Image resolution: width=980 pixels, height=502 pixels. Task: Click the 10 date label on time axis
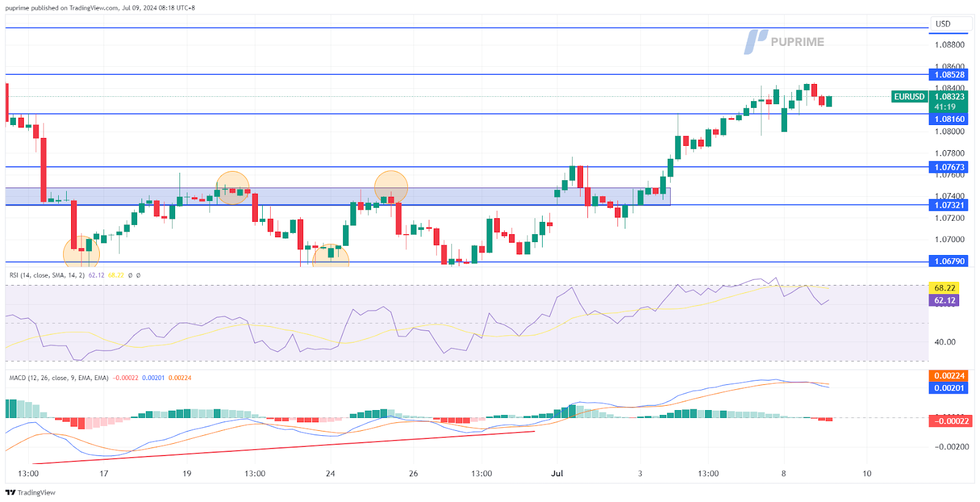point(867,473)
